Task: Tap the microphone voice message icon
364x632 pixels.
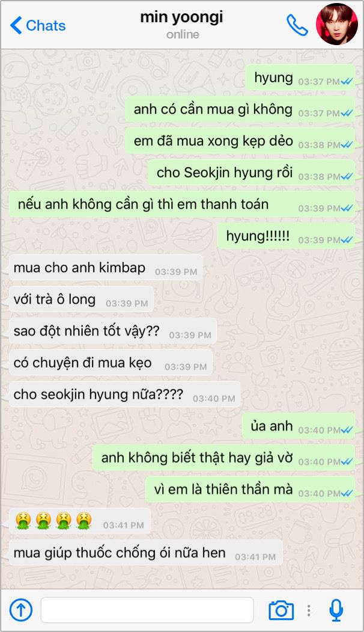Action: pyautogui.click(x=336, y=610)
